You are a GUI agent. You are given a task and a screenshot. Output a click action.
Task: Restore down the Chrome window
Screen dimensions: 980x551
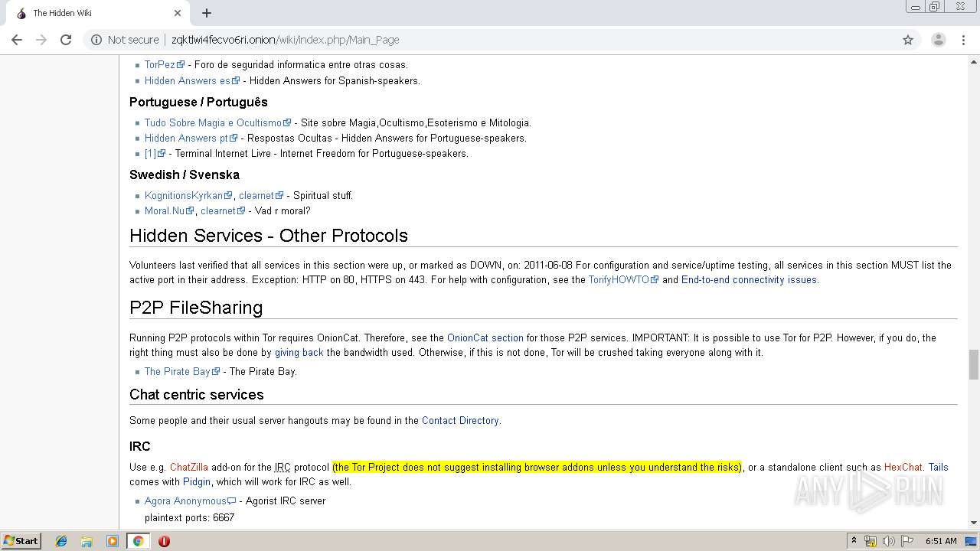click(935, 7)
